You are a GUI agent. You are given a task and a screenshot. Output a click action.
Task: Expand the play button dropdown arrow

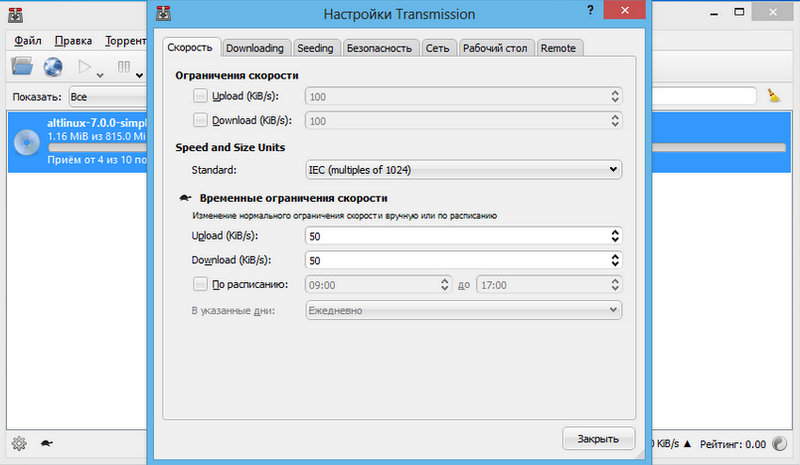(x=100, y=76)
